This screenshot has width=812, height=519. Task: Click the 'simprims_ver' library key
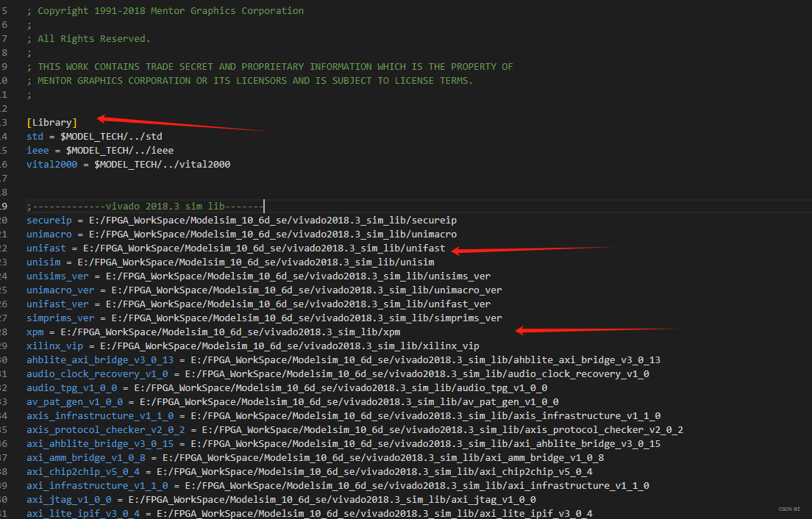pyautogui.click(x=60, y=318)
